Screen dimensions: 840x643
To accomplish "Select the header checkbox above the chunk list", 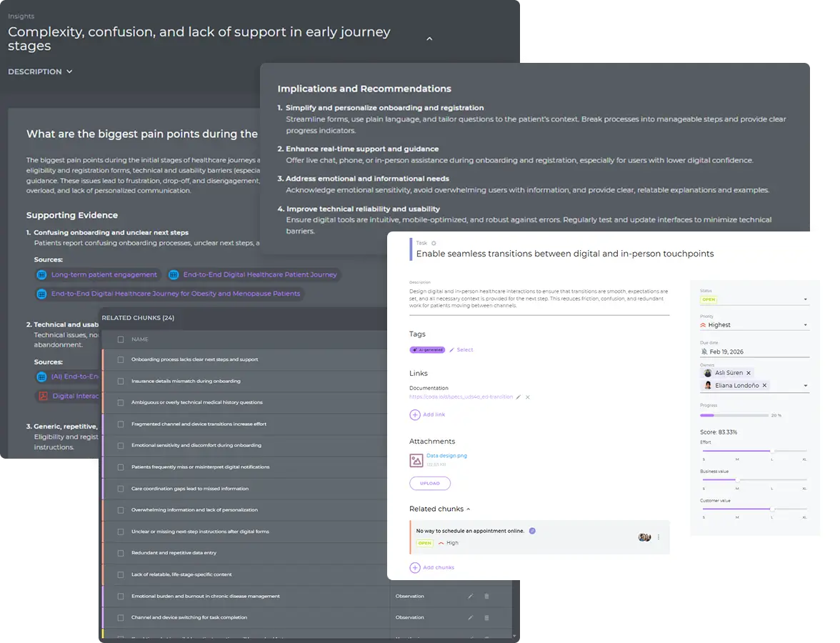I will coord(120,340).
